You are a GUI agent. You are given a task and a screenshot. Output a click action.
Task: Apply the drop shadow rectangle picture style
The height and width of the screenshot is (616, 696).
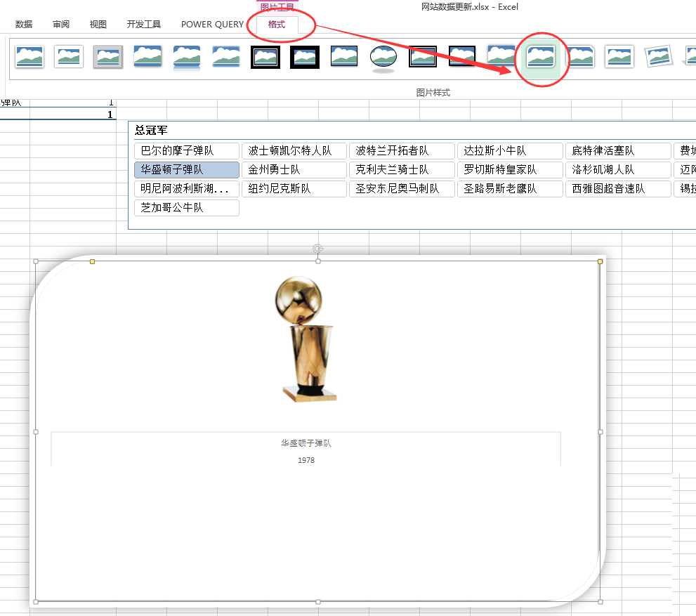click(147, 57)
